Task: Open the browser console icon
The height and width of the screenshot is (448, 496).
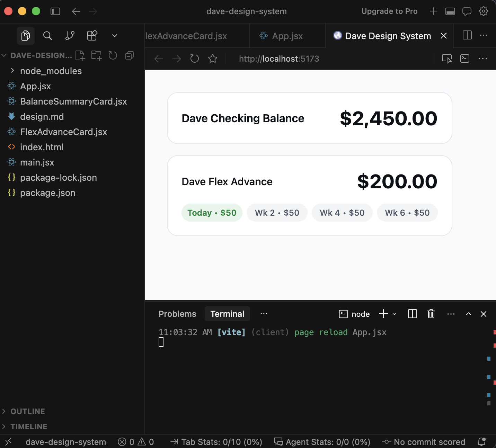Action: click(465, 59)
